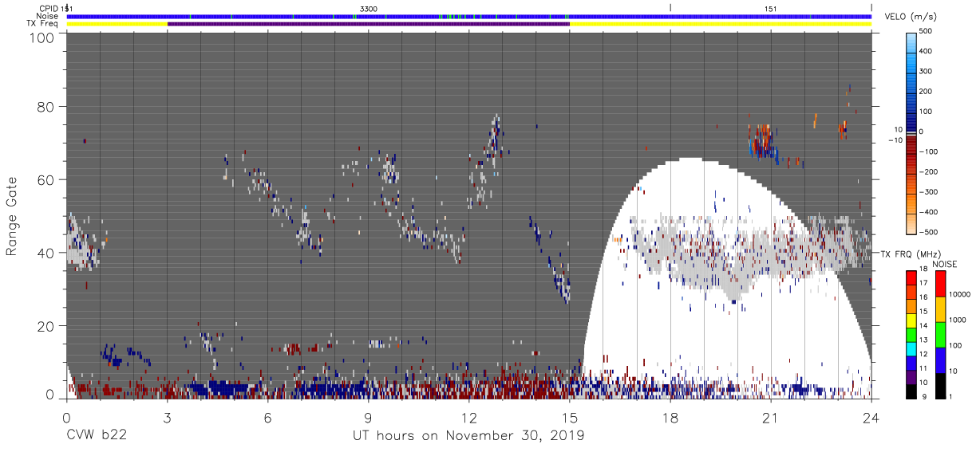
Task: Click the 'TX FRQ (MHz)' legend title
Action: [911, 254]
